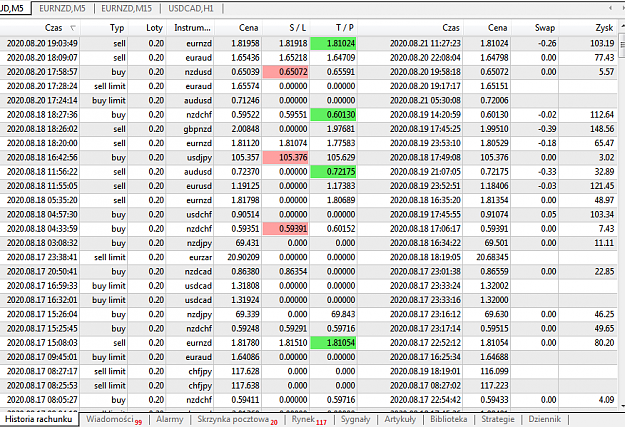Open the Sygnały tab

[x=355, y=419]
